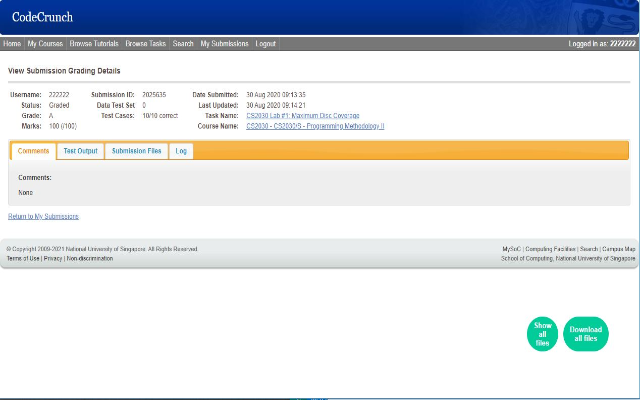
Task: Click 'School of Computing, National University of Singapore' text
Action: click(568, 258)
